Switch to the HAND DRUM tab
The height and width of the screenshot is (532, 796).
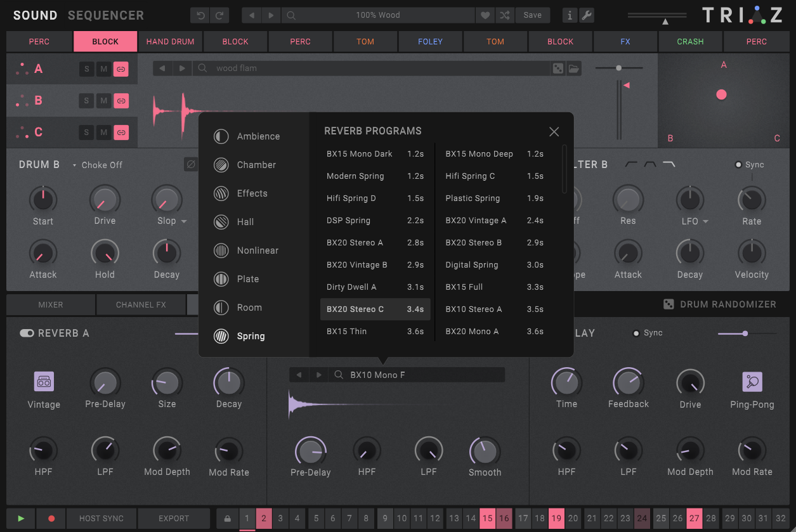(x=170, y=42)
